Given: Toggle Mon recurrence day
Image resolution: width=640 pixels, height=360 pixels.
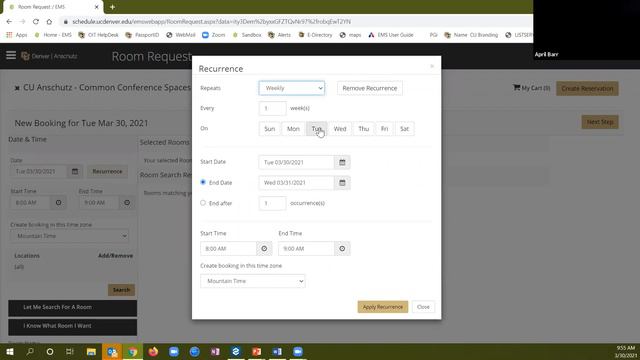Looking at the screenshot, I should pos(293,129).
